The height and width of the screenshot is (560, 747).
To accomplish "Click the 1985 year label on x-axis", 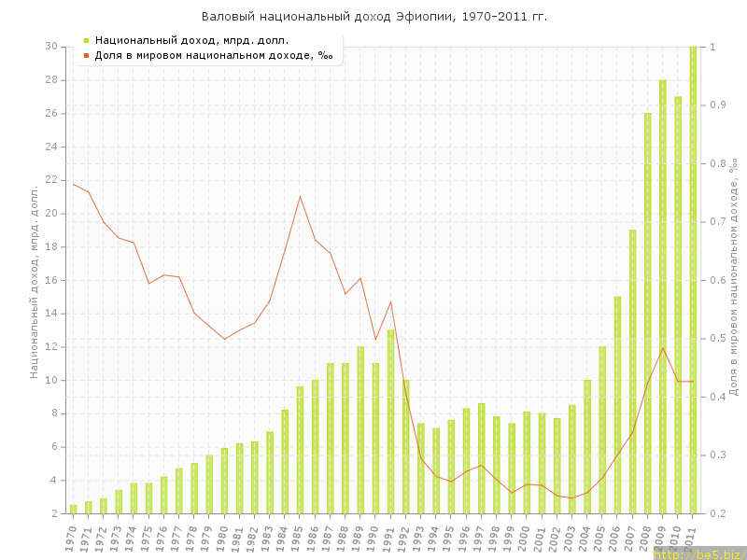I will [299, 535].
